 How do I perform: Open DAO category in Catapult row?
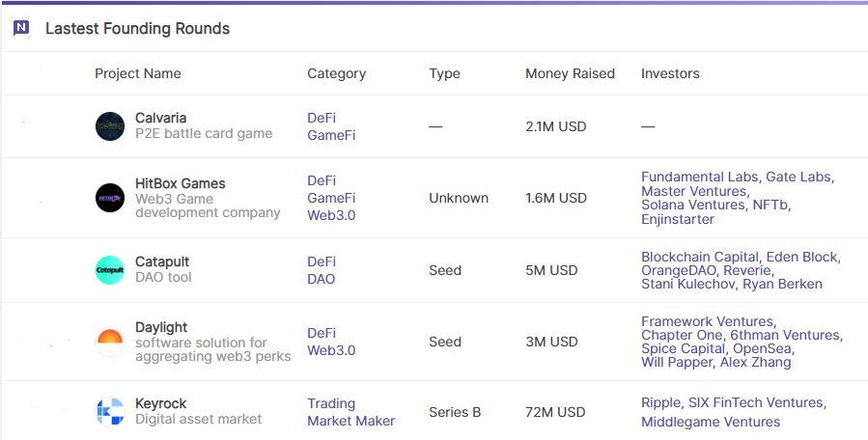(x=322, y=279)
